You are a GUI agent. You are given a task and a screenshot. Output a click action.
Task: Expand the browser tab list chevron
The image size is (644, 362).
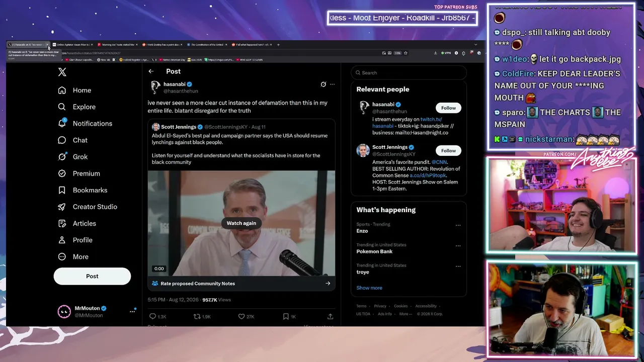475,45
